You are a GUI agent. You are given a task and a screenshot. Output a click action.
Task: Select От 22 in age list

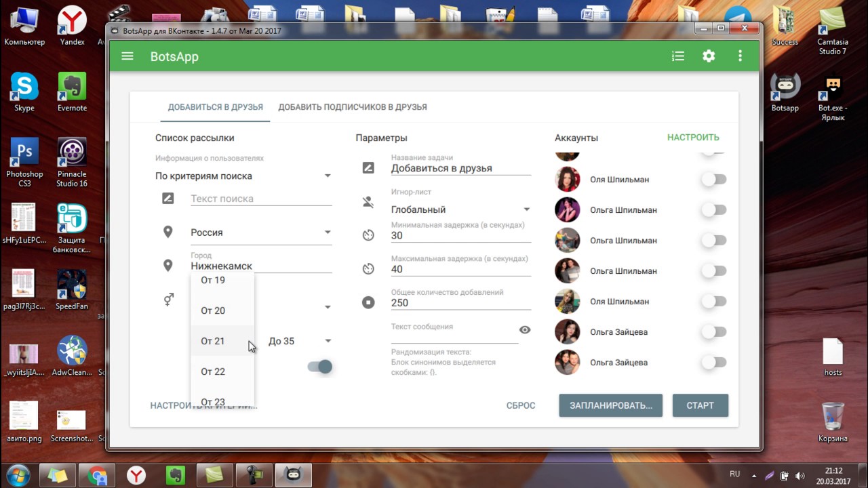pyautogui.click(x=222, y=371)
